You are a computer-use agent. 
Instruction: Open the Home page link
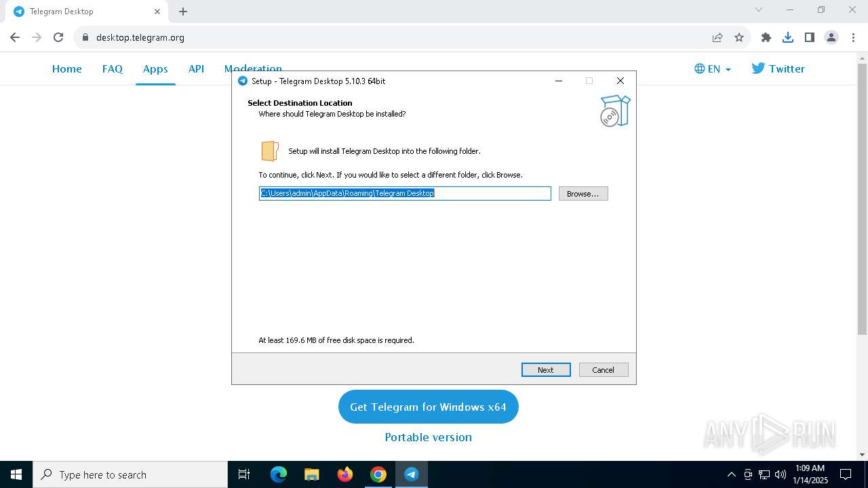click(67, 68)
